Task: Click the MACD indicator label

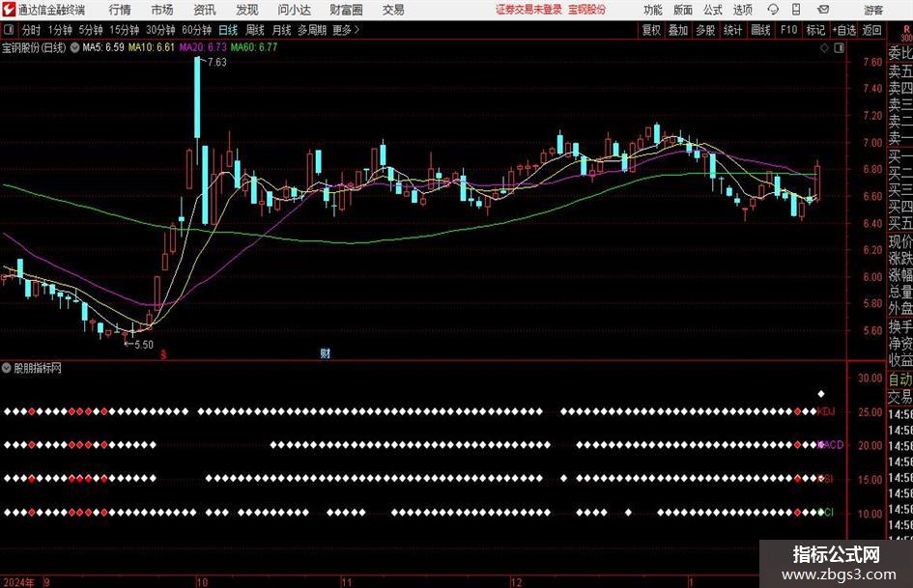Action: click(x=831, y=445)
